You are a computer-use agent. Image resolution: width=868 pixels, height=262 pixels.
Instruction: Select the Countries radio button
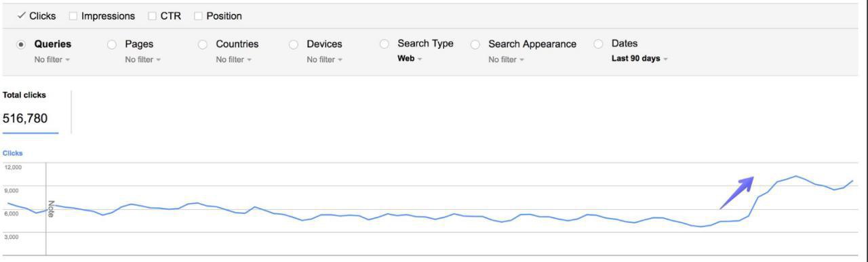[203, 44]
